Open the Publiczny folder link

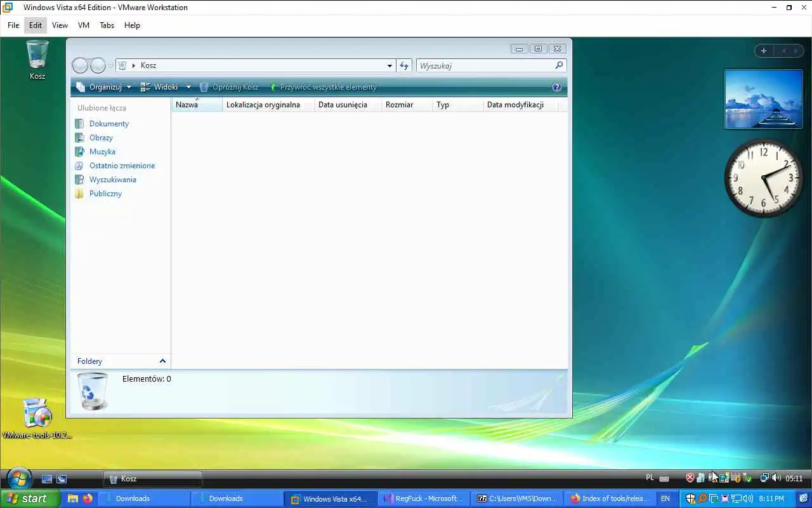pyautogui.click(x=105, y=194)
